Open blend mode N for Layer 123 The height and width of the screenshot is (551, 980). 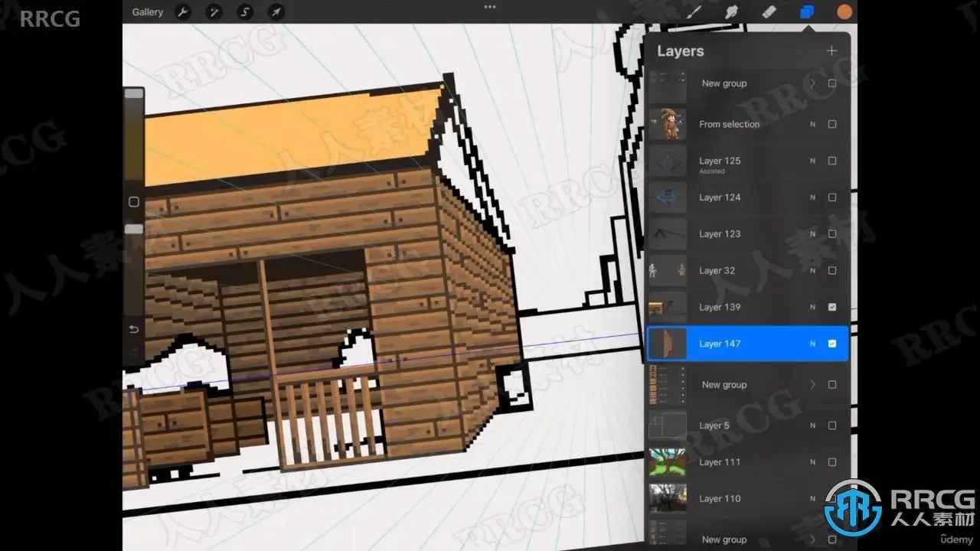pyautogui.click(x=812, y=234)
